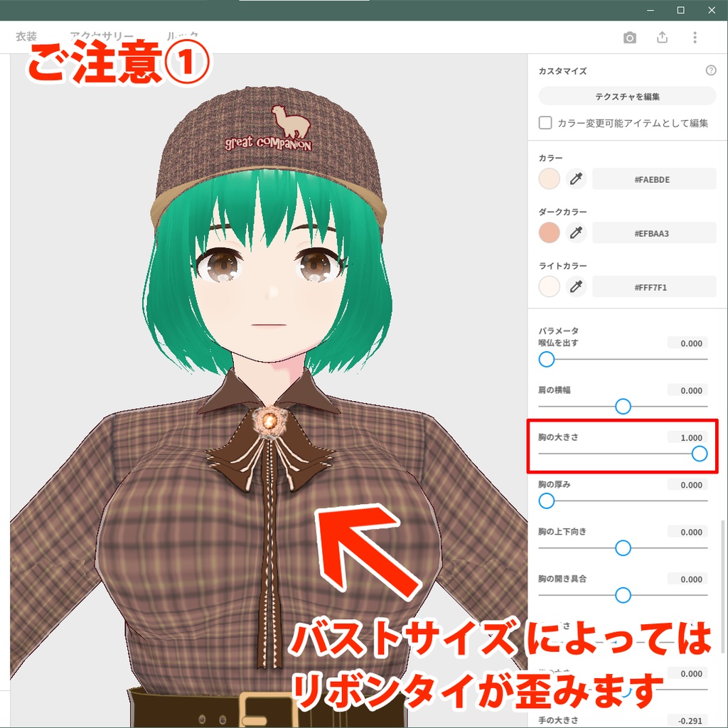Viewport: 728px width, 728px height.
Task: Open the ダークカラー color swatch
Action: click(548, 232)
